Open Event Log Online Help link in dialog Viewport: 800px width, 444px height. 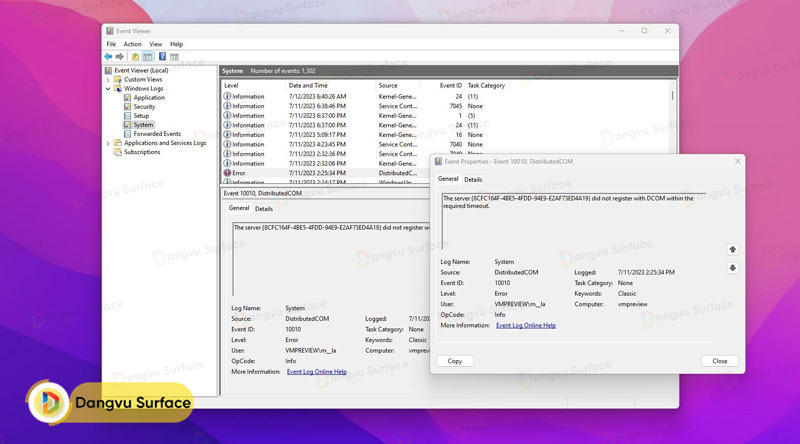click(x=526, y=325)
